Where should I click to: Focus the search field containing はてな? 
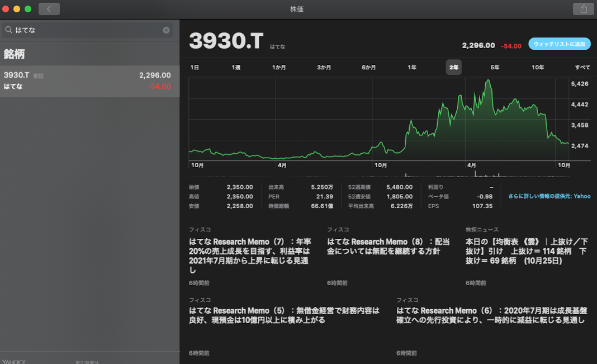click(87, 30)
